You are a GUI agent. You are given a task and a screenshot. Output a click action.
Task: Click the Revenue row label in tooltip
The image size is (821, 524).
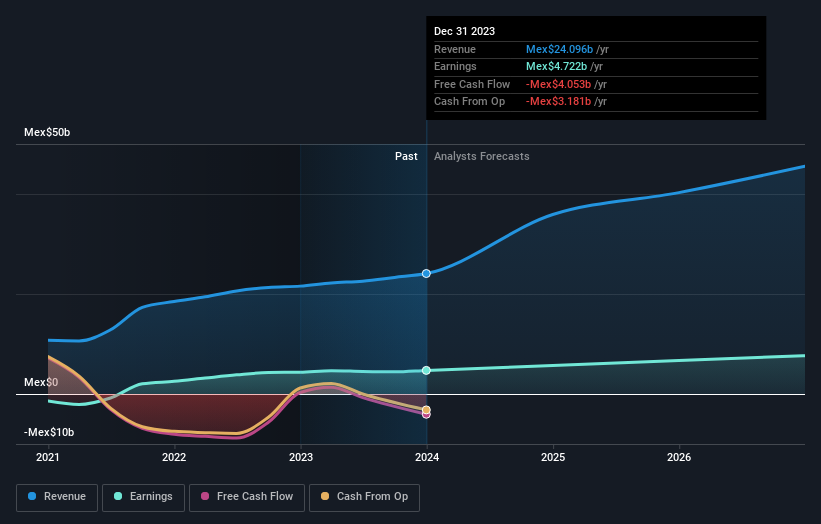[455, 49]
